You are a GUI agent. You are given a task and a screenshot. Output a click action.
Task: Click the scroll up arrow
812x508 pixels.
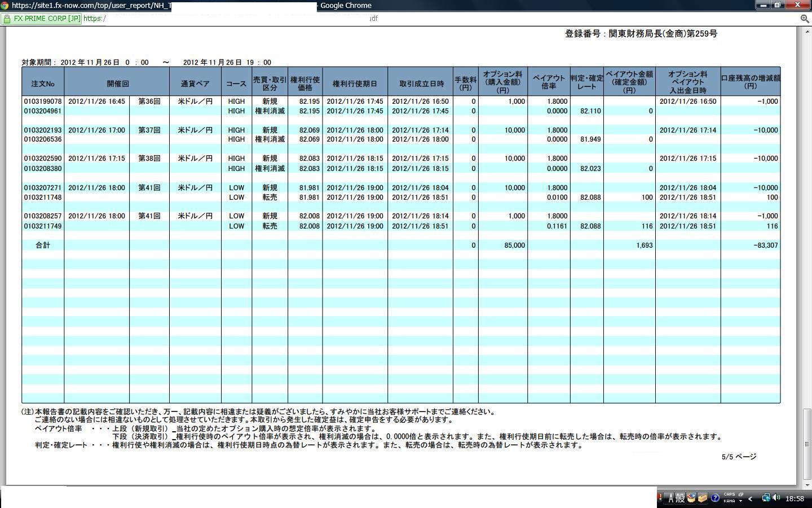tap(807, 30)
